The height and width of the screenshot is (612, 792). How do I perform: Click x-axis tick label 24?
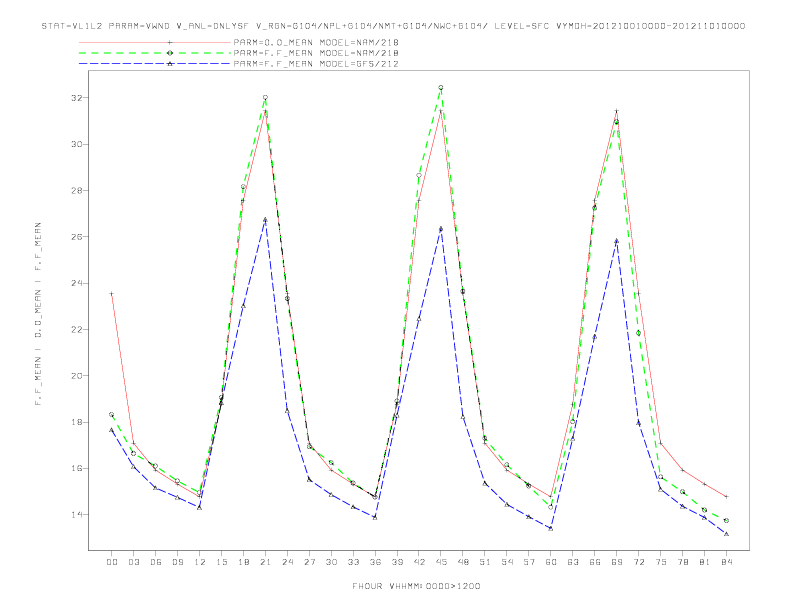click(x=287, y=562)
